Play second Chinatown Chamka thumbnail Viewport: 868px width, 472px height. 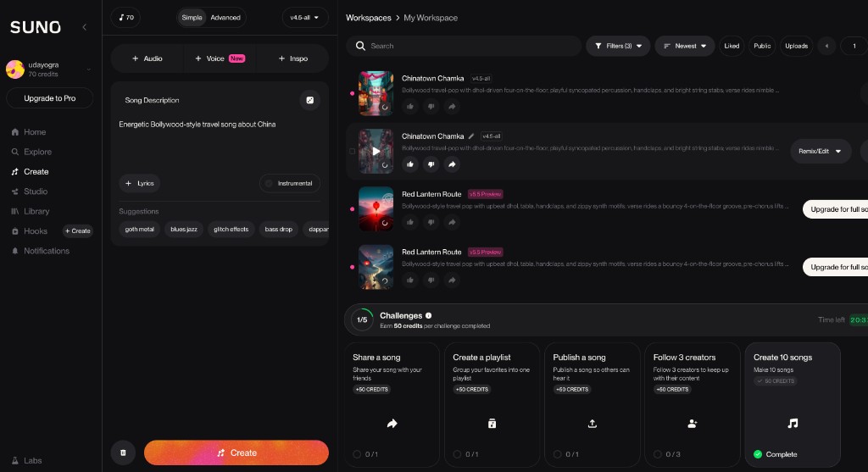(x=376, y=151)
